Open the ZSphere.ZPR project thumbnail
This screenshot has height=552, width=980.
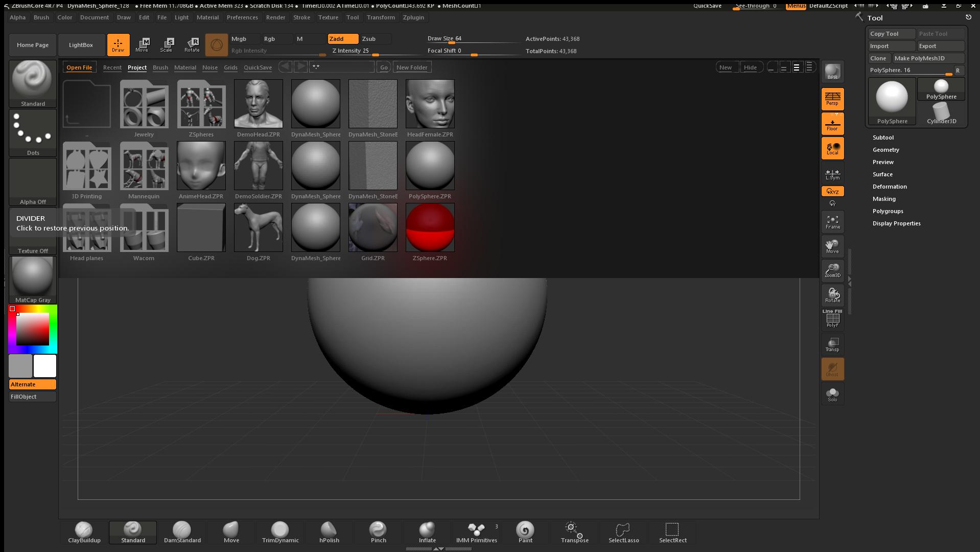pos(430,227)
